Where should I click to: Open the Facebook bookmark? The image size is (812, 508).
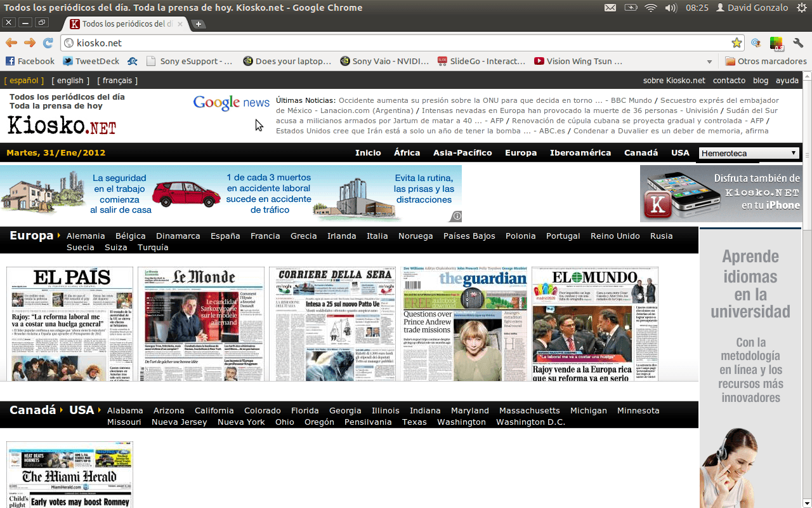pos(30,61)
